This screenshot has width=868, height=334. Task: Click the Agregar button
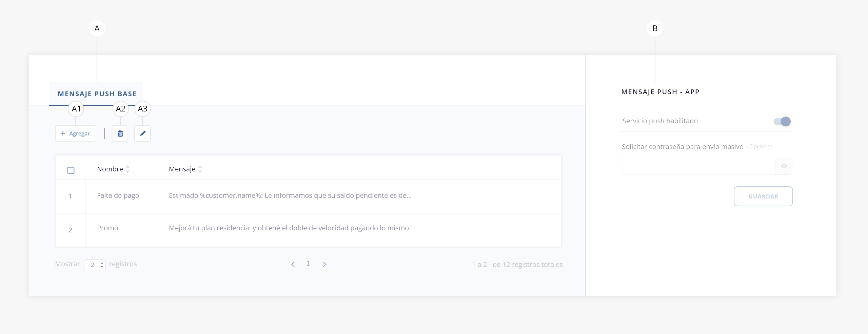point(75,133)
